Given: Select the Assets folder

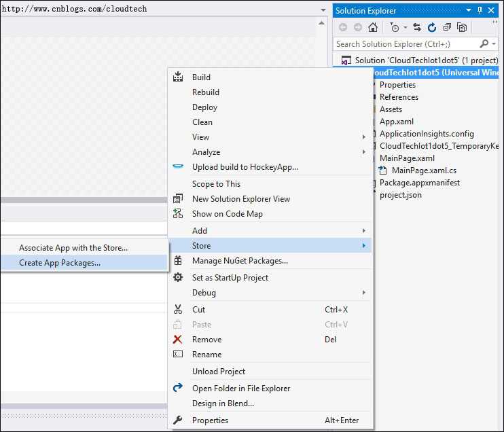Looking at the screenshot, I should point(391,109).
